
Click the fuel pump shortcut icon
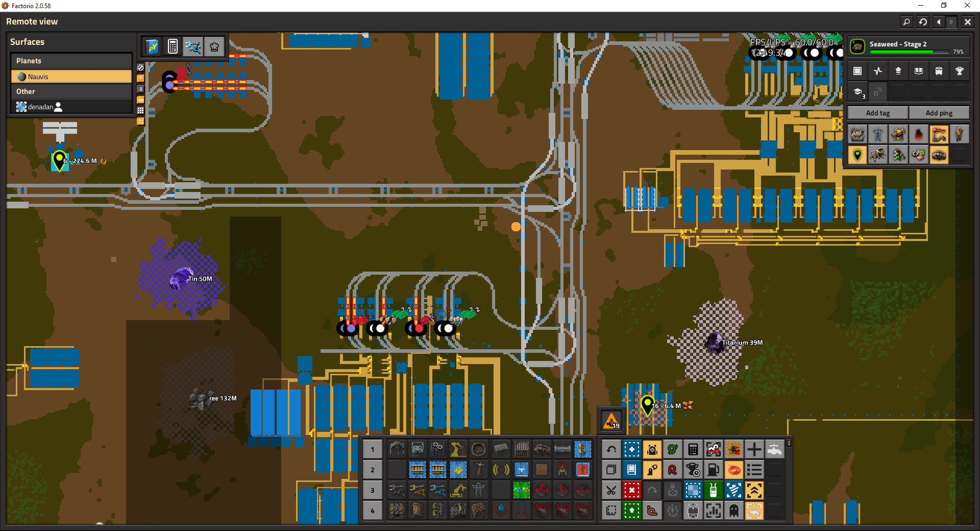(714, 470)
